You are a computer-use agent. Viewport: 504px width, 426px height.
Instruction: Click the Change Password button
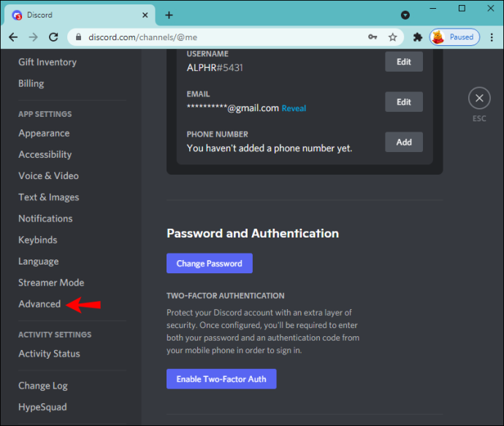[210, 263]
